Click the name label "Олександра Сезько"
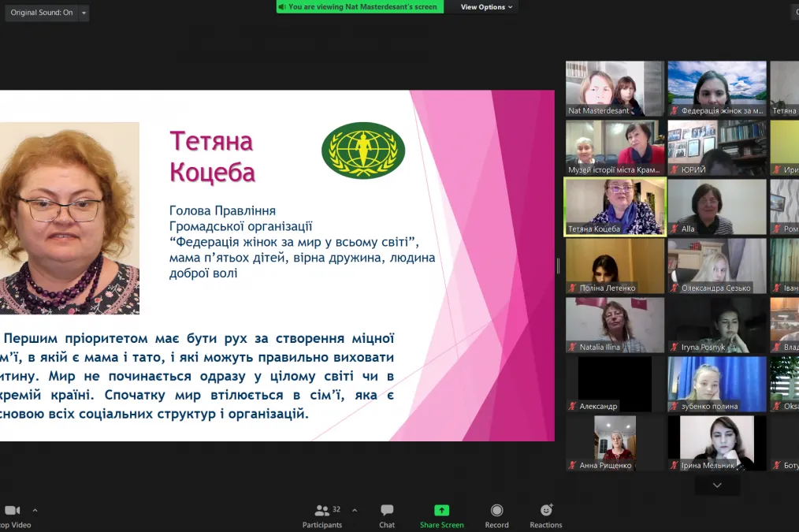 point(716,288)
